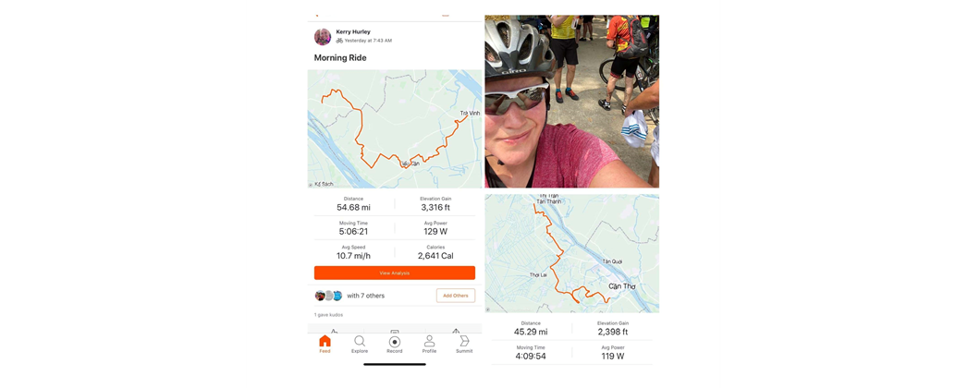980x388 pixels.
Task: Click the small bike activity icon
Action: (x=339, y=41)
